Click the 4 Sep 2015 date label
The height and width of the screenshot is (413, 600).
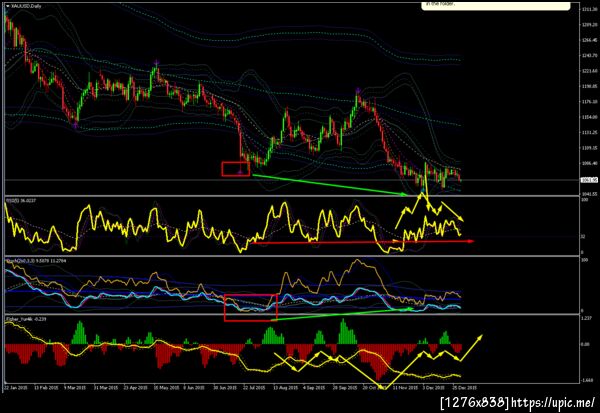[314, 387]
